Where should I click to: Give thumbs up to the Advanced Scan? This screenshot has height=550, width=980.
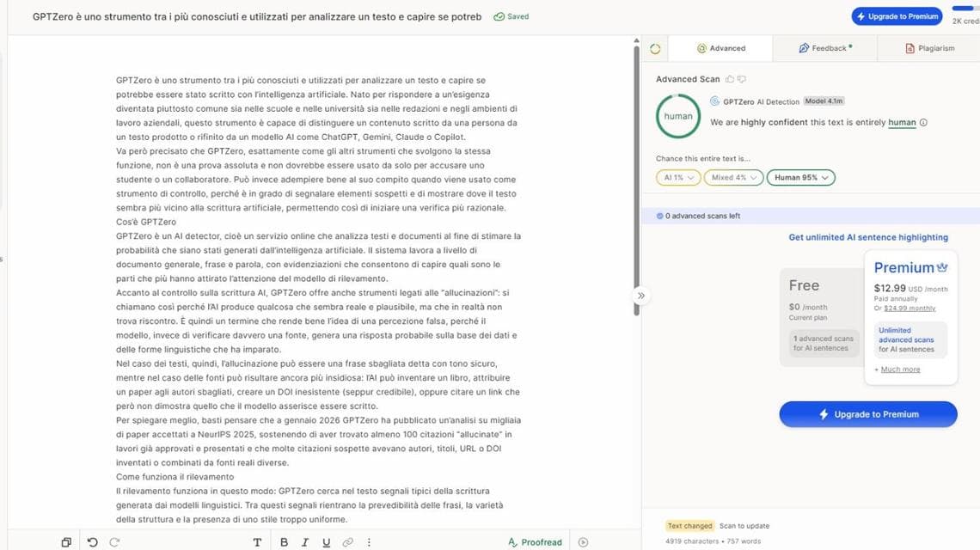729,79
